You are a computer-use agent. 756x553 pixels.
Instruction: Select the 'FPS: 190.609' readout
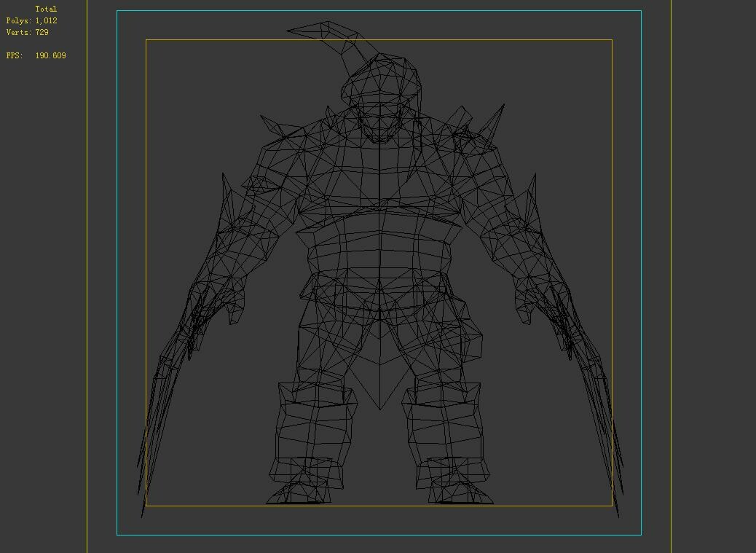(36, 55)
